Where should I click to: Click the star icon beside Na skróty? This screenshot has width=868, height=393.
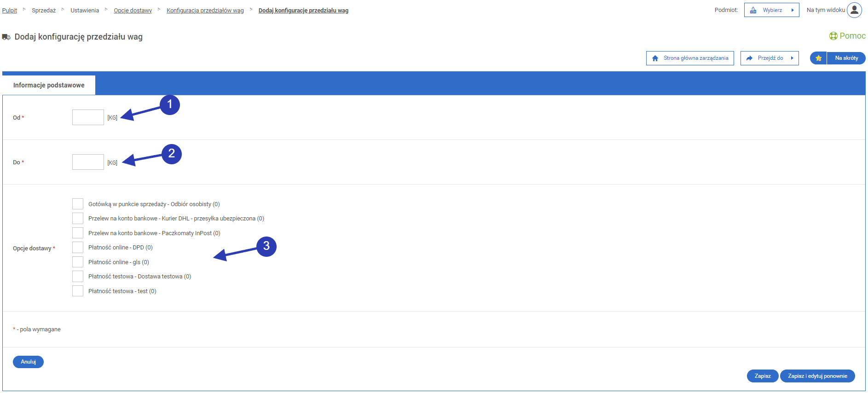818,58
